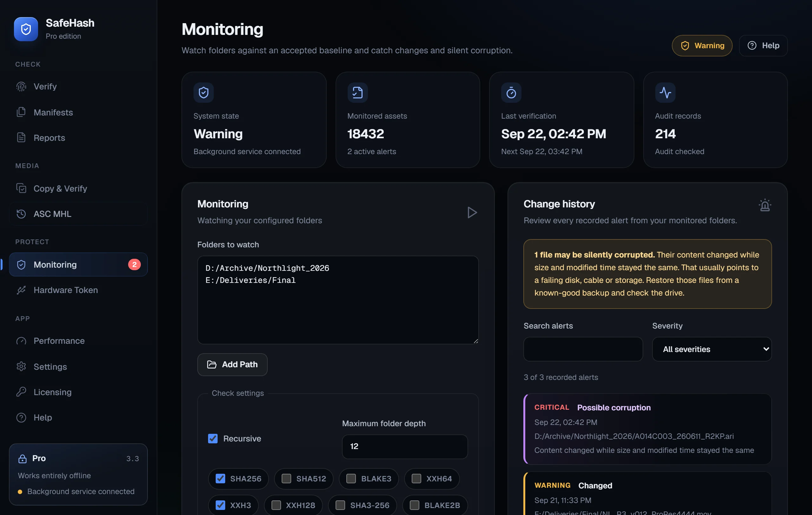The height and width of the screenshot is (515, 812).
Task: Open the WARNING Changed alert
Action: tap(647, 493)
